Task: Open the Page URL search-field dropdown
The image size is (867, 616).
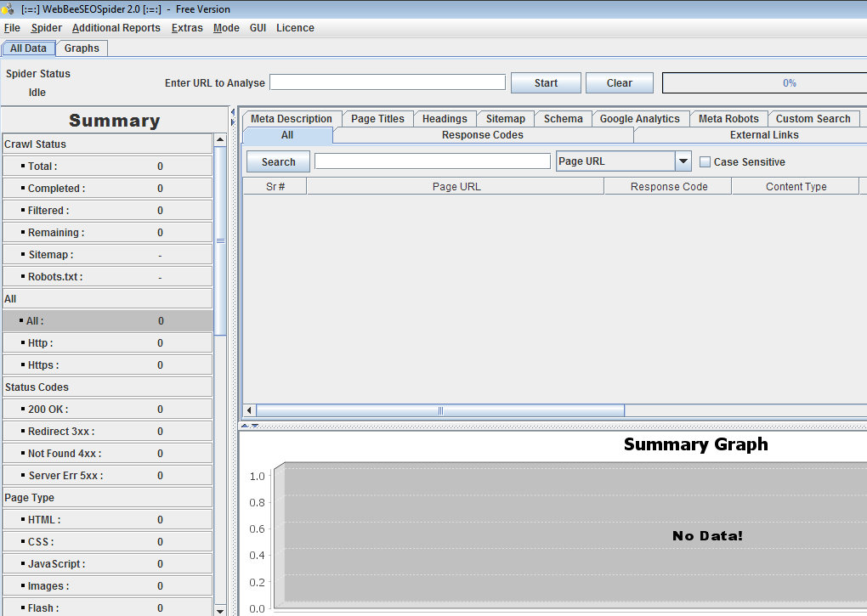Action: (x=683, y=161)
